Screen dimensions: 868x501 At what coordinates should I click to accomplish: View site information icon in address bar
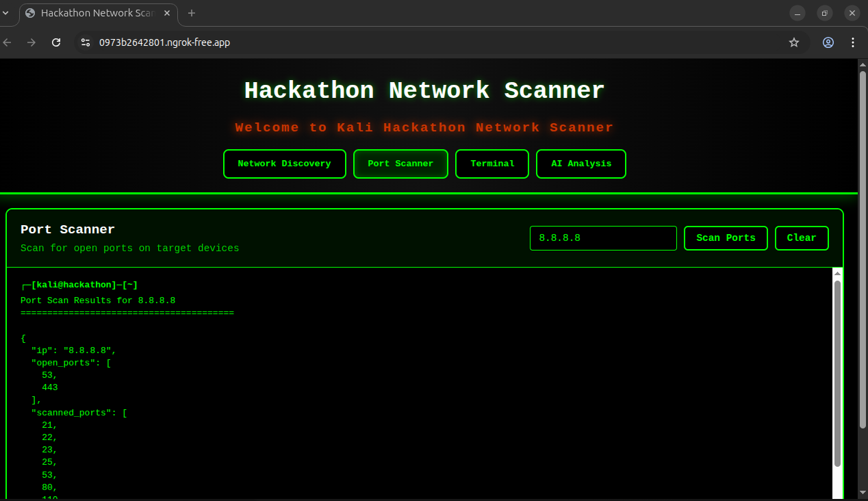click(x=85, y=42)
